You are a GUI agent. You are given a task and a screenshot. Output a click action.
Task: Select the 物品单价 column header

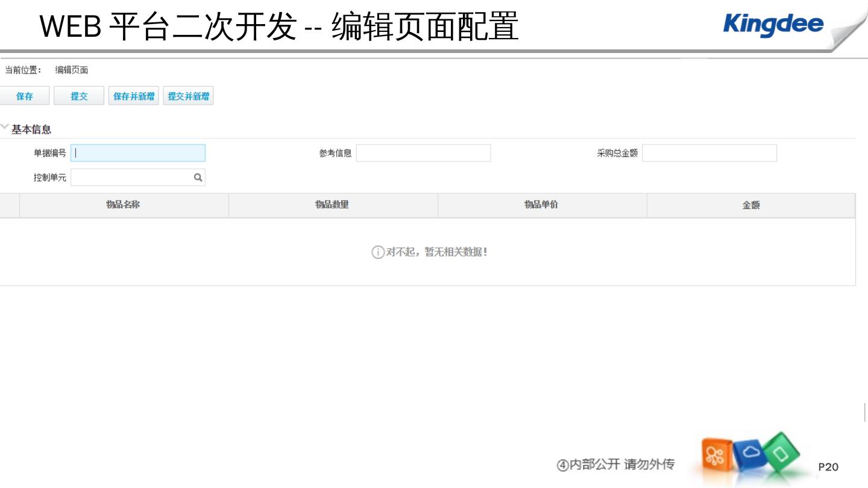click(541, 205)
